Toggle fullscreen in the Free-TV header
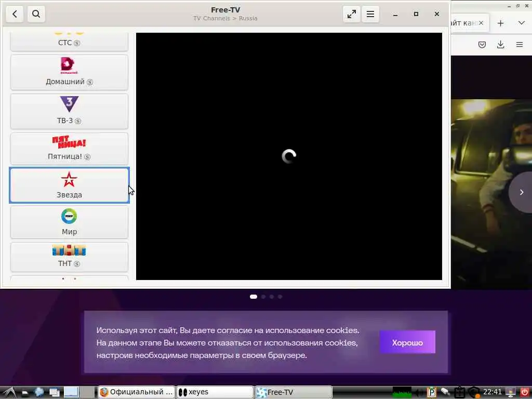This screenshot has height=399, width=532. [352, 14]
